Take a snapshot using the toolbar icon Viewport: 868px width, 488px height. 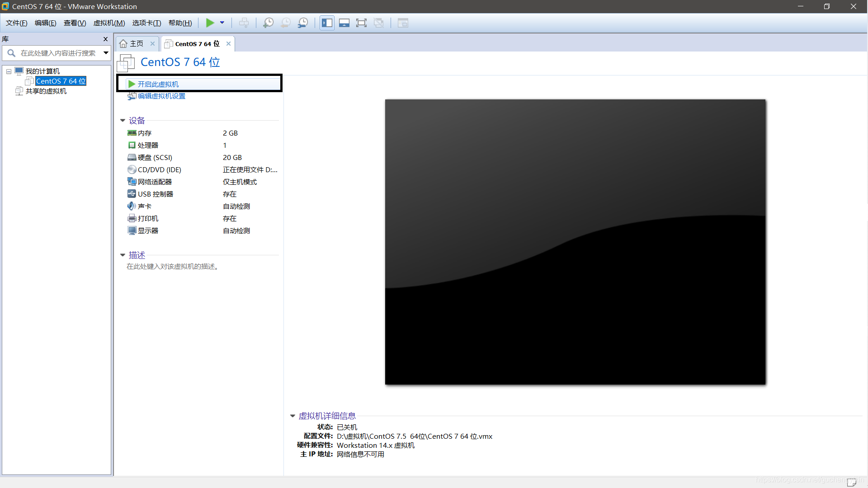[268, 23]
